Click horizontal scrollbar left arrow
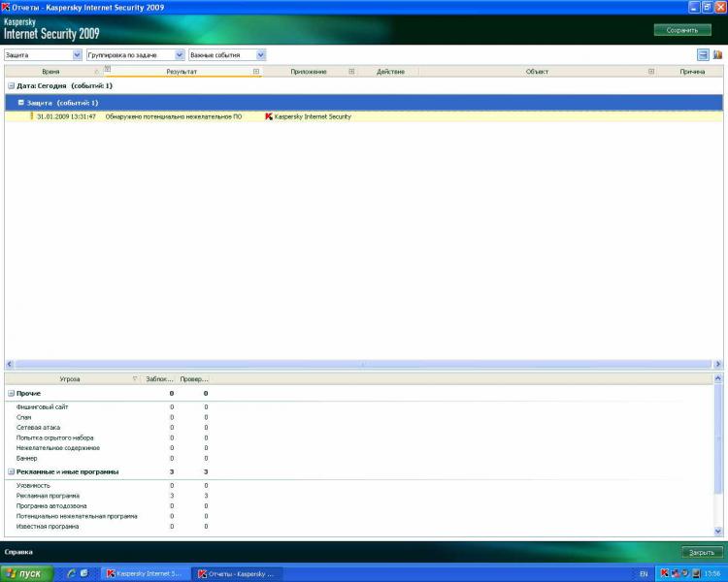The height and width of the screenshot is (582, 728). (x=10, y=365)
